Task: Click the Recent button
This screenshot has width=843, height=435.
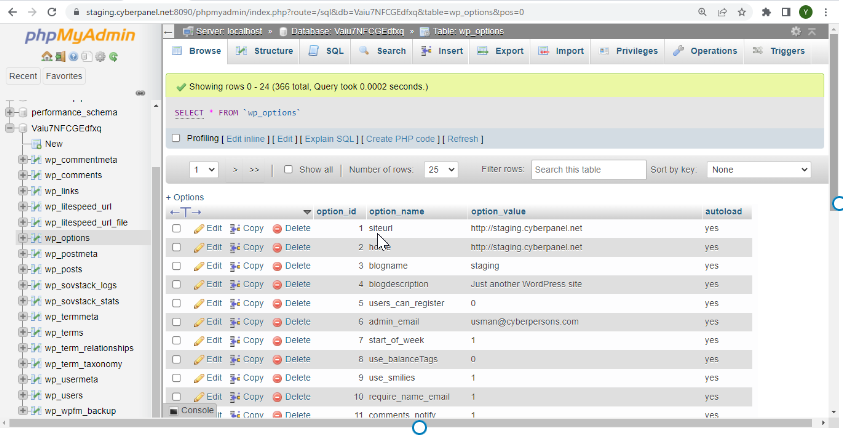Action: 23,76
